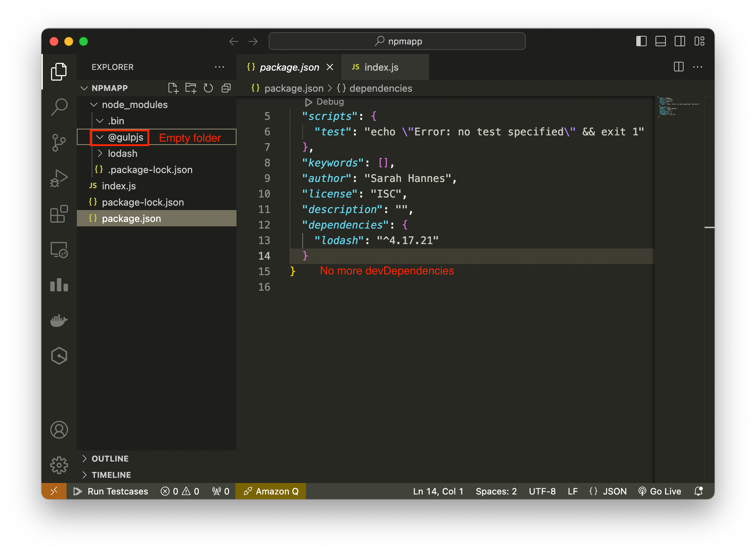Toggle secondary side bar visibility
This screenshot has height=554, width=756.
[680, 41]
